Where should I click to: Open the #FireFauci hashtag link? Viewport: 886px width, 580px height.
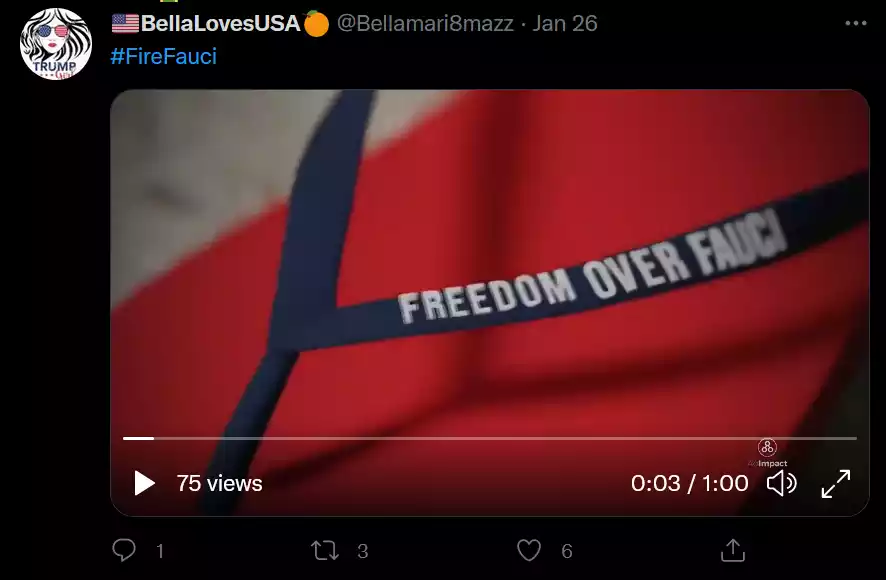click(164, 57)
